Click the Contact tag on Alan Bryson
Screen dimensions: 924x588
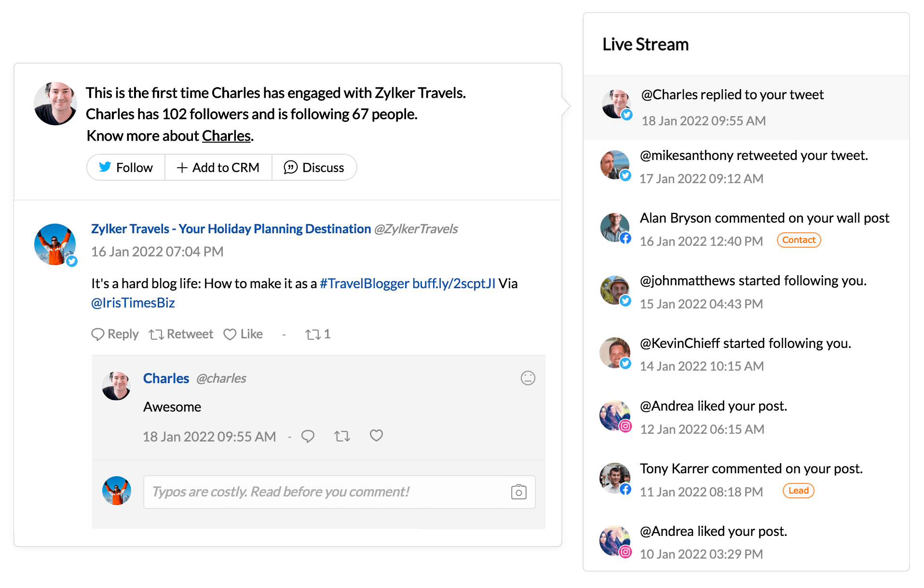pyautogui.click(x=799, y=240)
